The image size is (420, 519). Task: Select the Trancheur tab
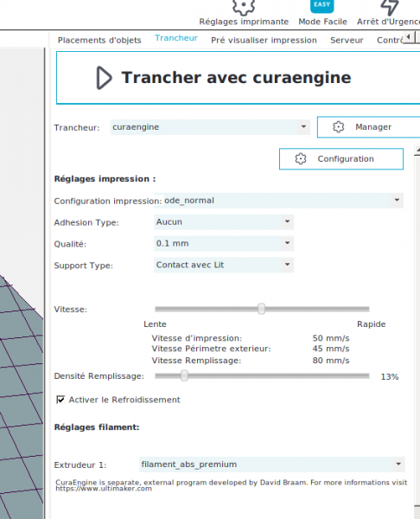pyautogui.click(x=176, y=38)
